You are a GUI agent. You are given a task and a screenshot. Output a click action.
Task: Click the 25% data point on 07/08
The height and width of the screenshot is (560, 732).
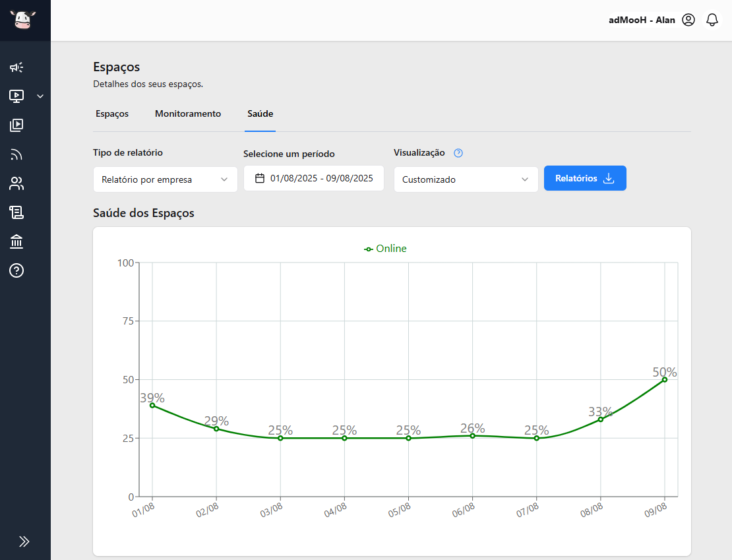click(536, 438)
